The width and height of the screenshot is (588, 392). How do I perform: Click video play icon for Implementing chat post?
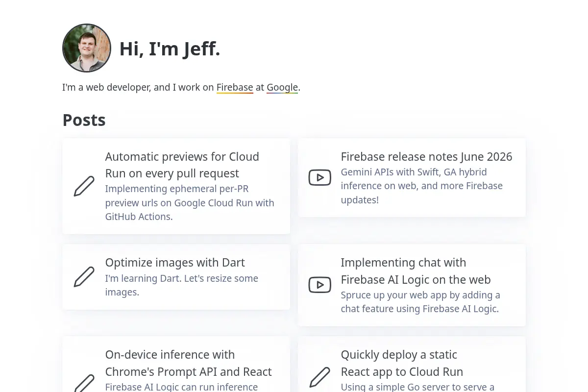[x=319, y=284]
